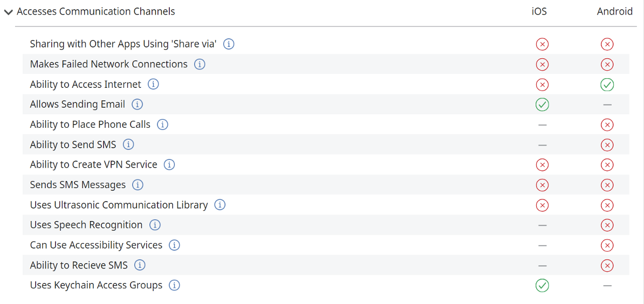644x304 pixels.
Task: Open info icon for Sharing with Other Apps
Action: 229,44
